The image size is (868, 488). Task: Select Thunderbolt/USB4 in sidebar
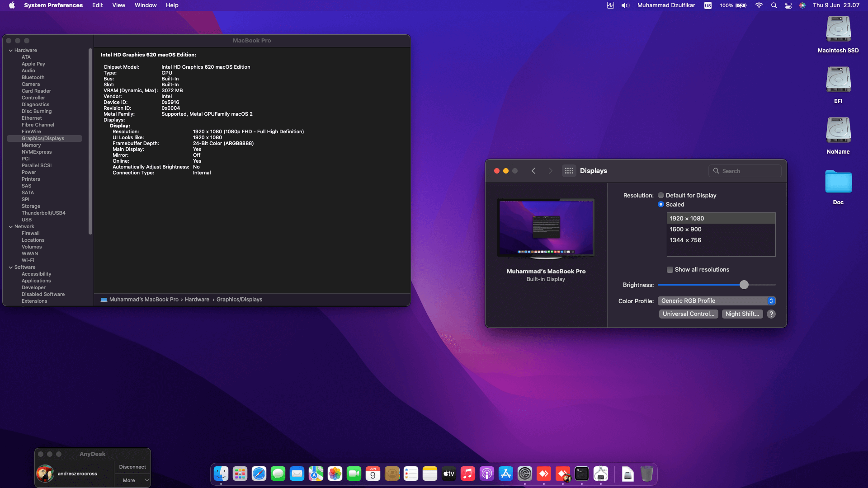coord(43,213)
